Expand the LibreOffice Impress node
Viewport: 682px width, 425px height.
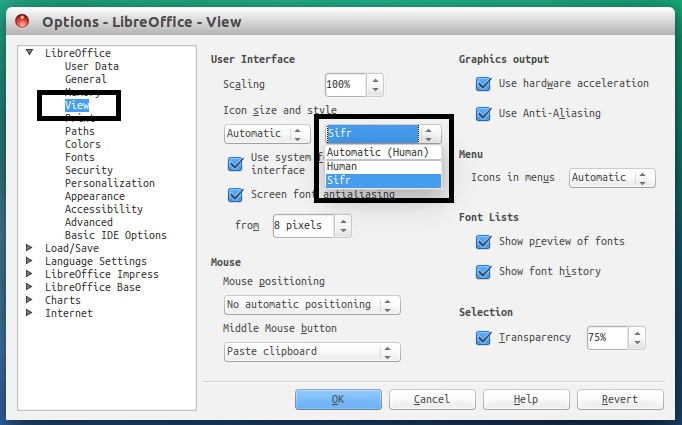coord(29,274)
